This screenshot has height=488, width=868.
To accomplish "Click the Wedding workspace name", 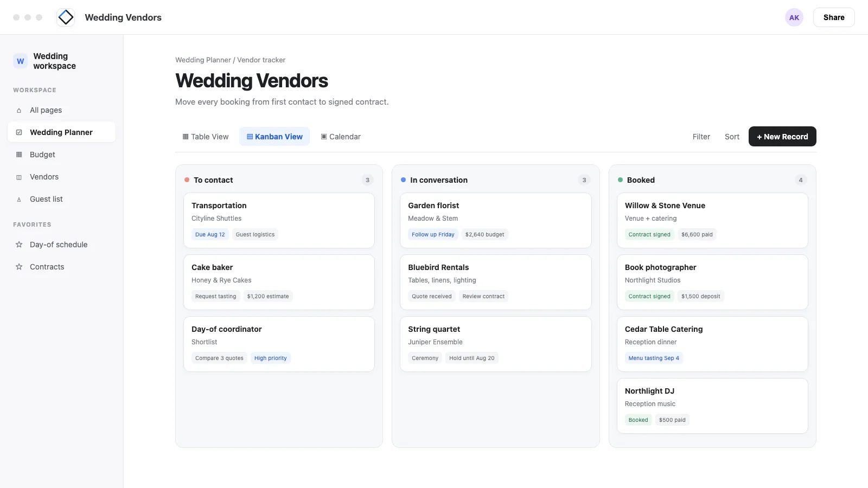I will [x=54, y=61].
